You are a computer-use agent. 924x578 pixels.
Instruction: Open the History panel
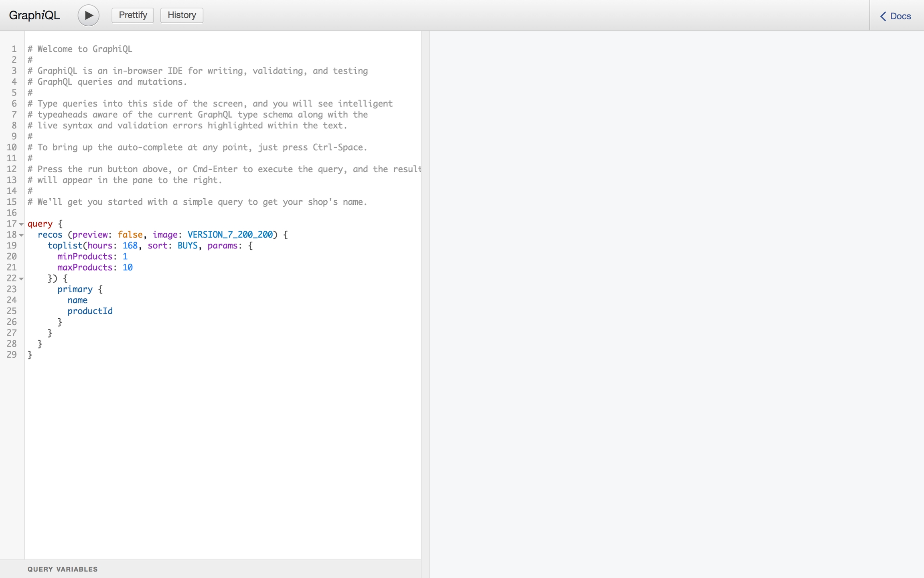coord(182,15)
